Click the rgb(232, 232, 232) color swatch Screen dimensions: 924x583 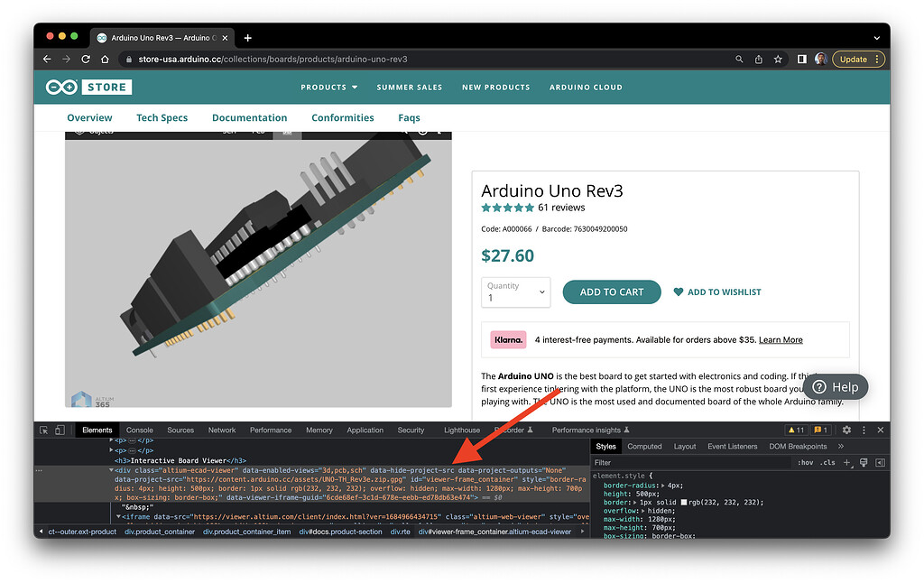(684, 502)
